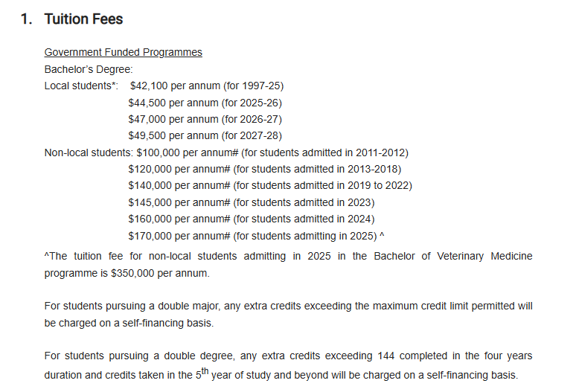Click the underlined "Government Funded Programmes" text
Image resolution: width=576 pixels, height=392 pixels.
pyautogui.click(x=123, y=52)
